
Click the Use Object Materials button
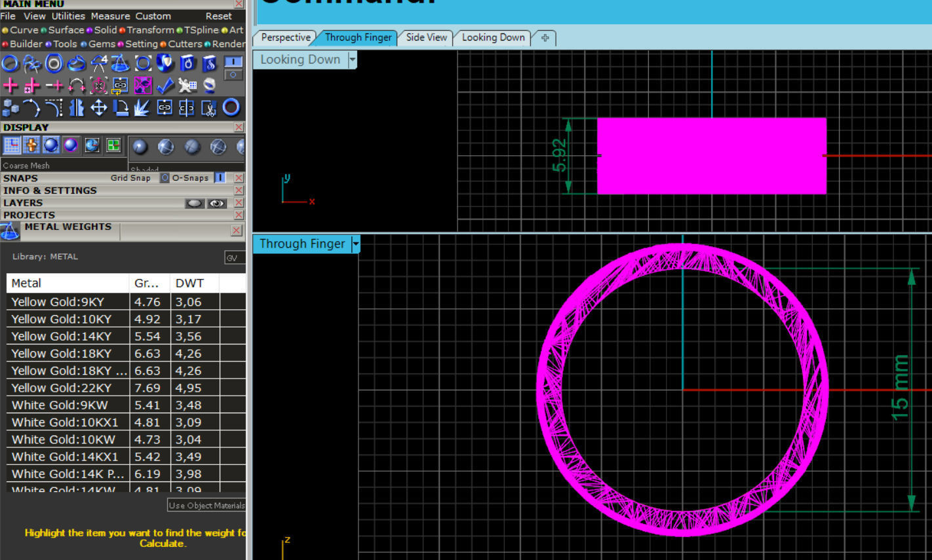[x=206, y=505]
